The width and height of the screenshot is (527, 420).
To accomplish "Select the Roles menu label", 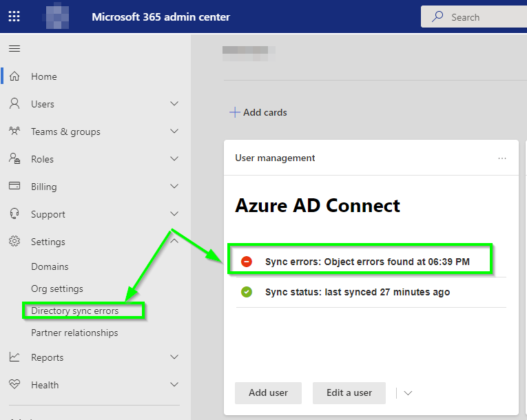I will coord(42,159).
